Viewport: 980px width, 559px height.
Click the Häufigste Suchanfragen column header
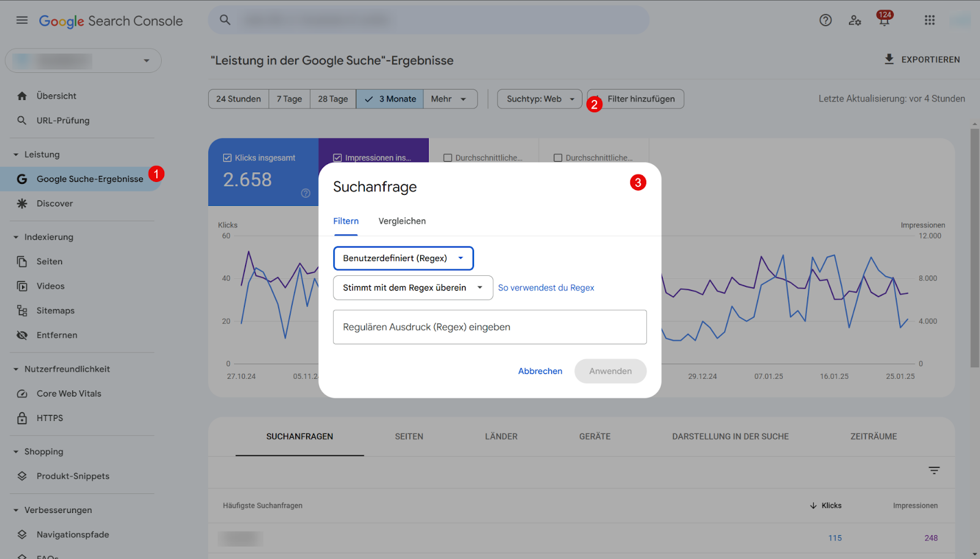click(x=263, y=506)
